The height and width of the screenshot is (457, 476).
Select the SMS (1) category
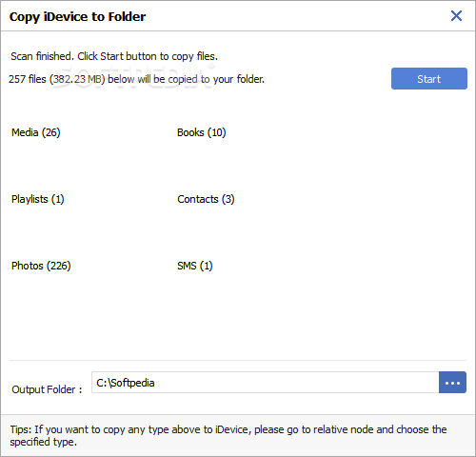tap(195, 266)
